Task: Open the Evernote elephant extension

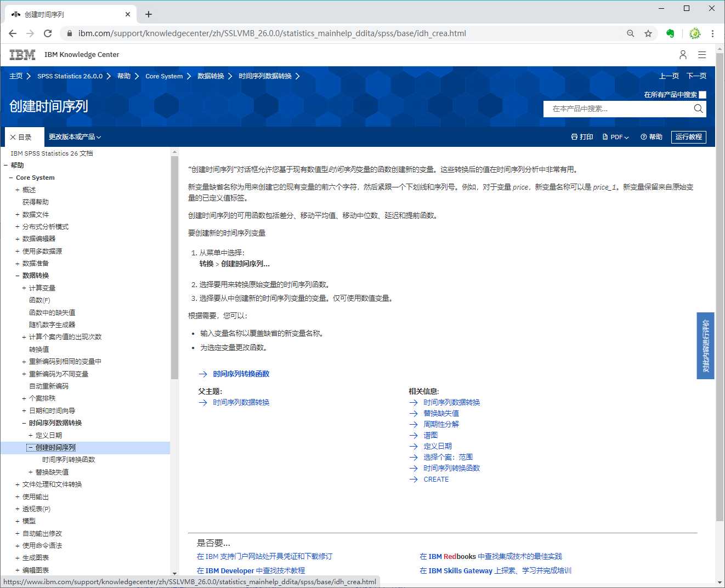Action: click(x=670, y=33)
